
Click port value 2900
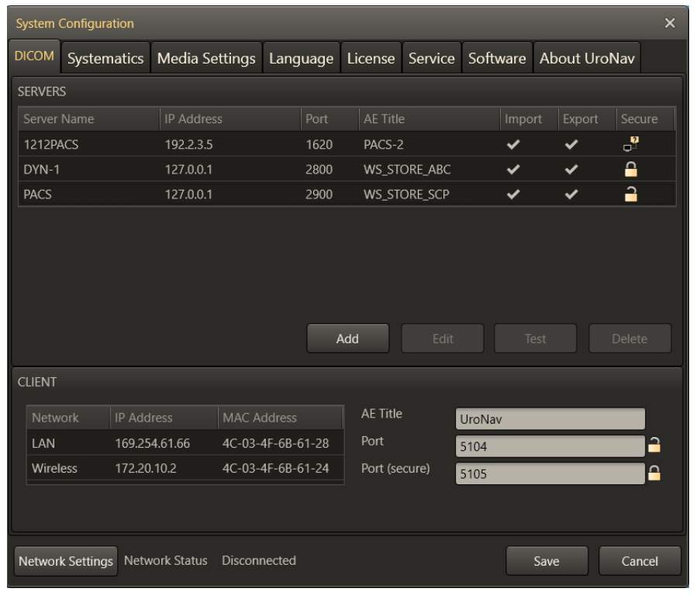tap(319, 194)
